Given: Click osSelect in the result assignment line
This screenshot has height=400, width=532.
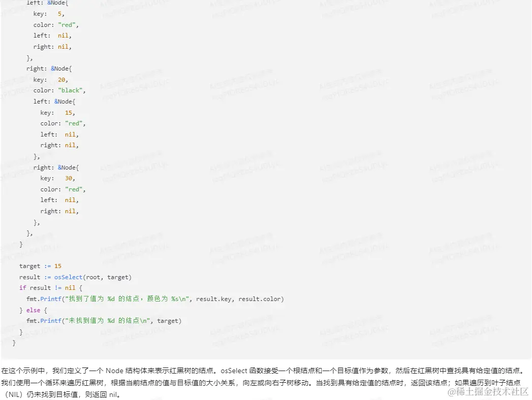Looking at the screenshot, I should pyautogui.click(x=68, y=277).
